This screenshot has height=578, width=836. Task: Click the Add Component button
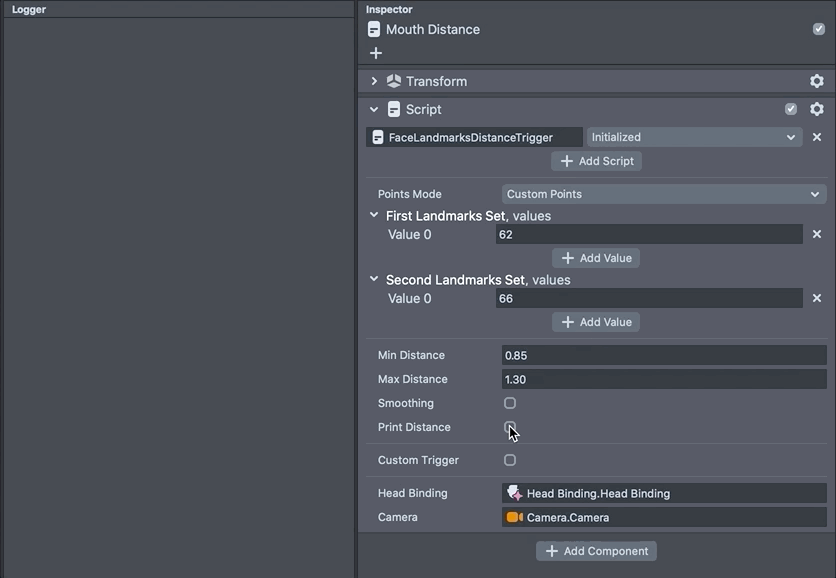(597, 551)
